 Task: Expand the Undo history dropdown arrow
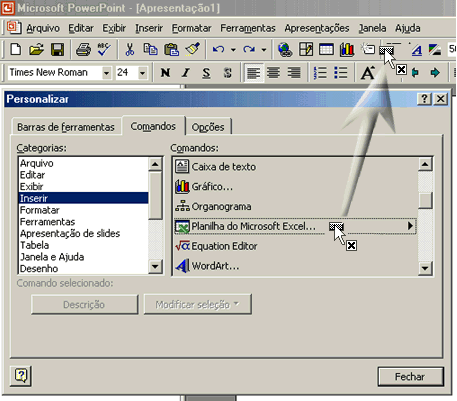pyautogui.click(x=233, y=50)
